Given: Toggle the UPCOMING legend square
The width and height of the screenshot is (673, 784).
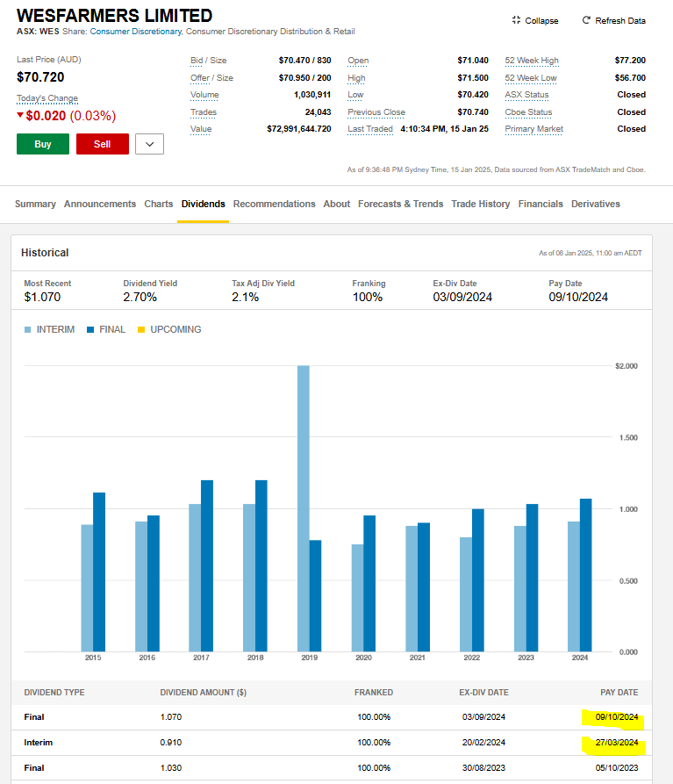Looking at the screenshot, I should [x=141, y=330].
